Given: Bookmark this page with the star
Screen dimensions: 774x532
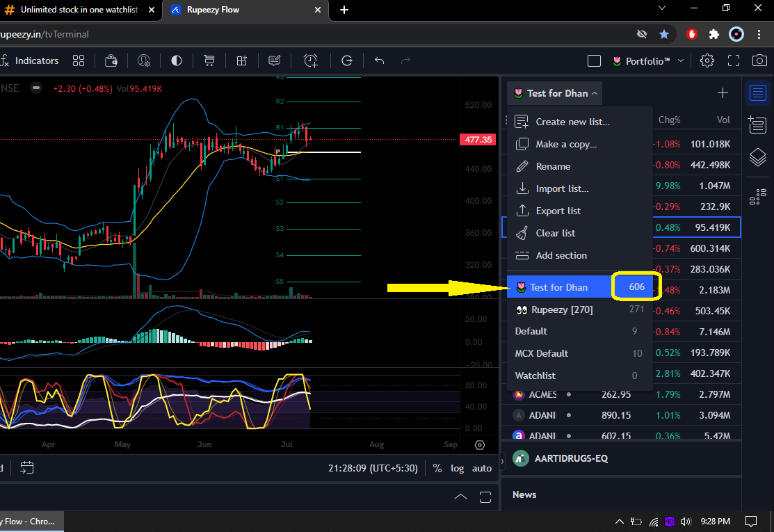Looking at the screenshot, I should (664, 34).
